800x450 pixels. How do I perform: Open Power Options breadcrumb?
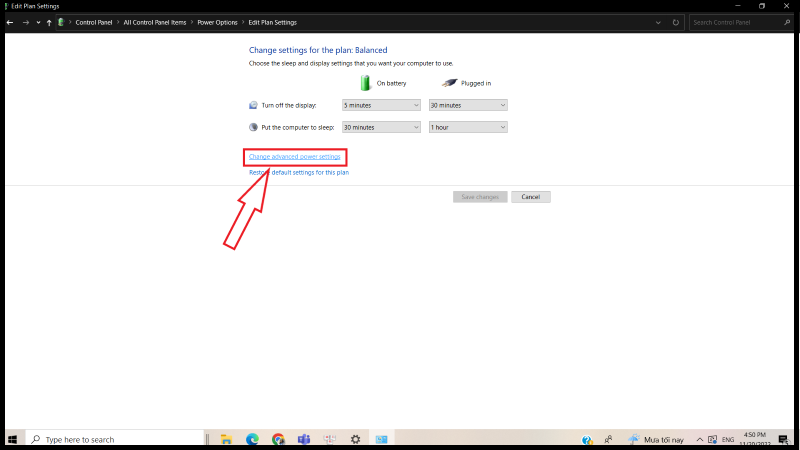(x=217, y=22)
